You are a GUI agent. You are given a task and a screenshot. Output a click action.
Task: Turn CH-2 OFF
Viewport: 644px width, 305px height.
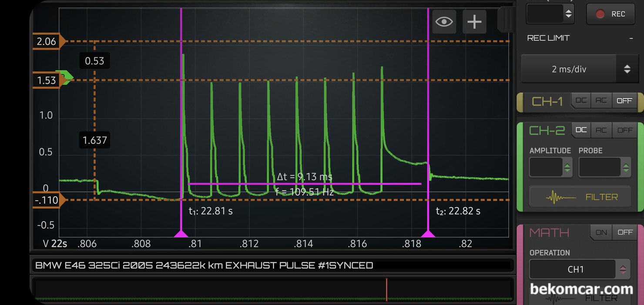pos(625,130)
